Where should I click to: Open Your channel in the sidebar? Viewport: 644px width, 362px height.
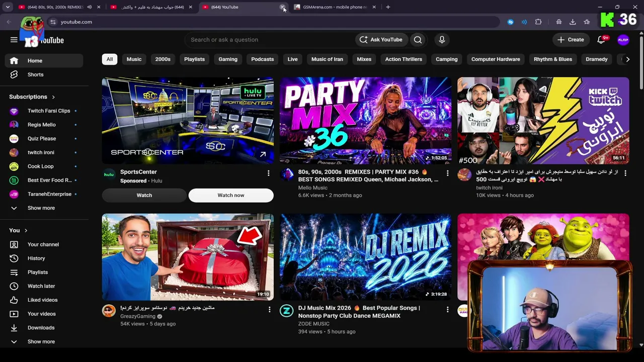[x=44, y=244]
